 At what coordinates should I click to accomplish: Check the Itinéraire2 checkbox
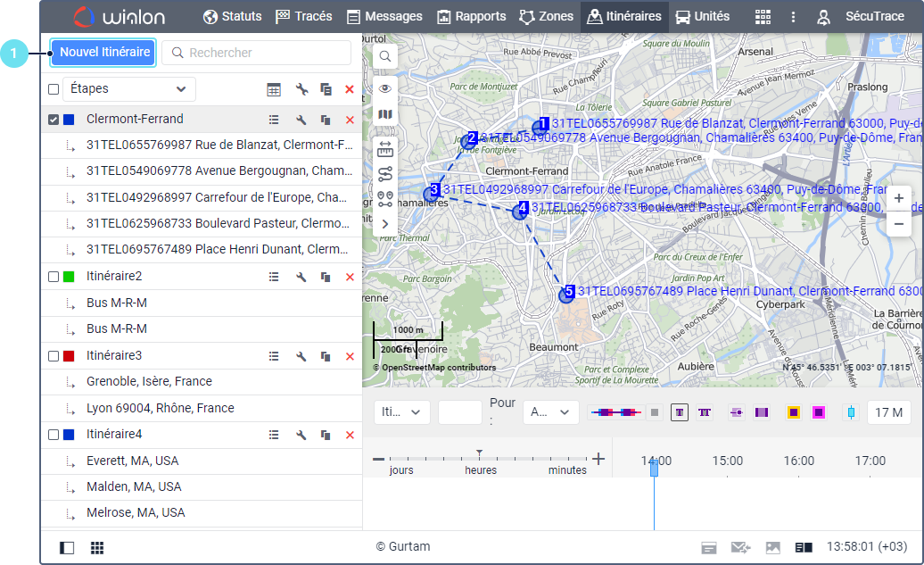(54, 277)
